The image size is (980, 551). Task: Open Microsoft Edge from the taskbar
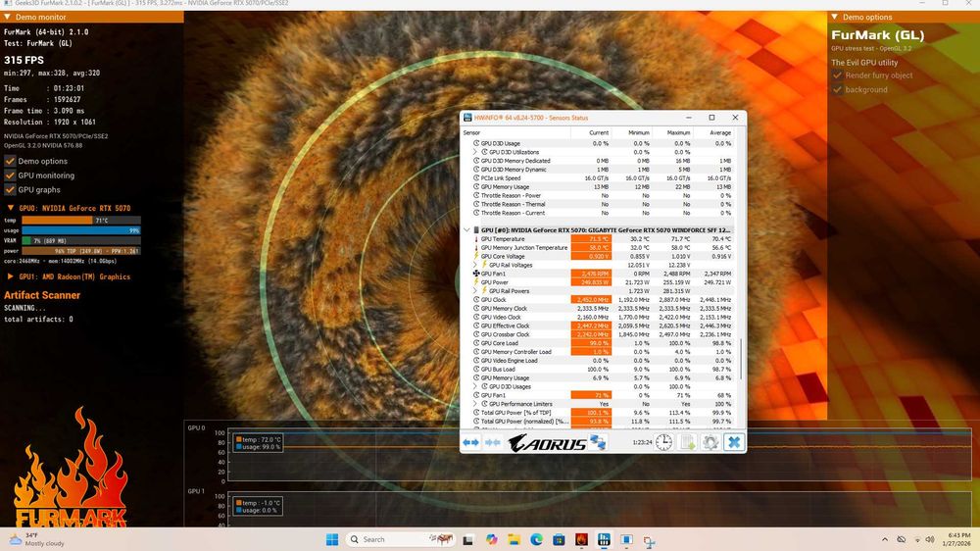point(536,539)
